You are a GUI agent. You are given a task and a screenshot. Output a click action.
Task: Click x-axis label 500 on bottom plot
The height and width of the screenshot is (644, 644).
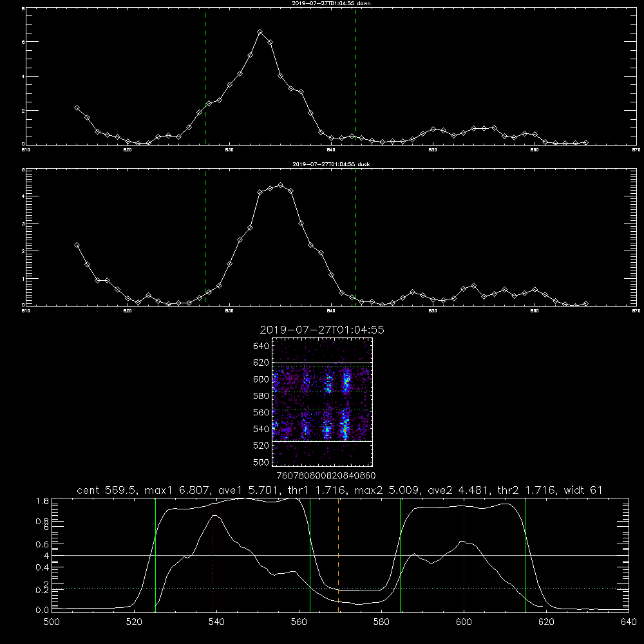coord(52,622)
